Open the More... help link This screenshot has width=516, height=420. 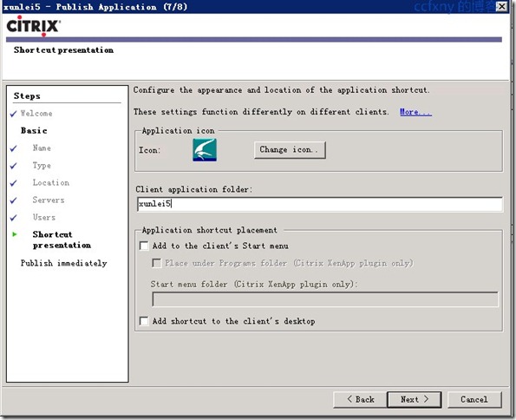pos(415,112)
